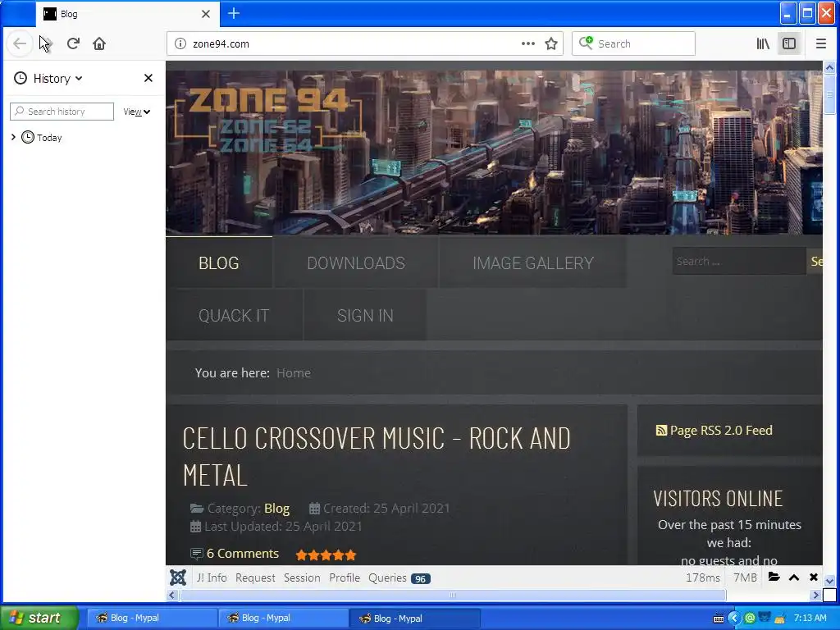
Task: Open Page RSS 2.0 Feed link
Action: (721, 430)
